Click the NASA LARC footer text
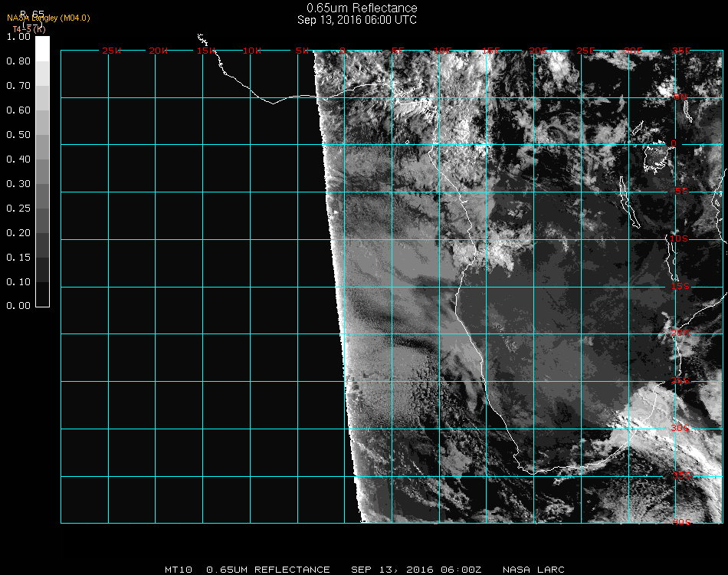This screenshot has height=575, width=728. [x=533, y=570]
